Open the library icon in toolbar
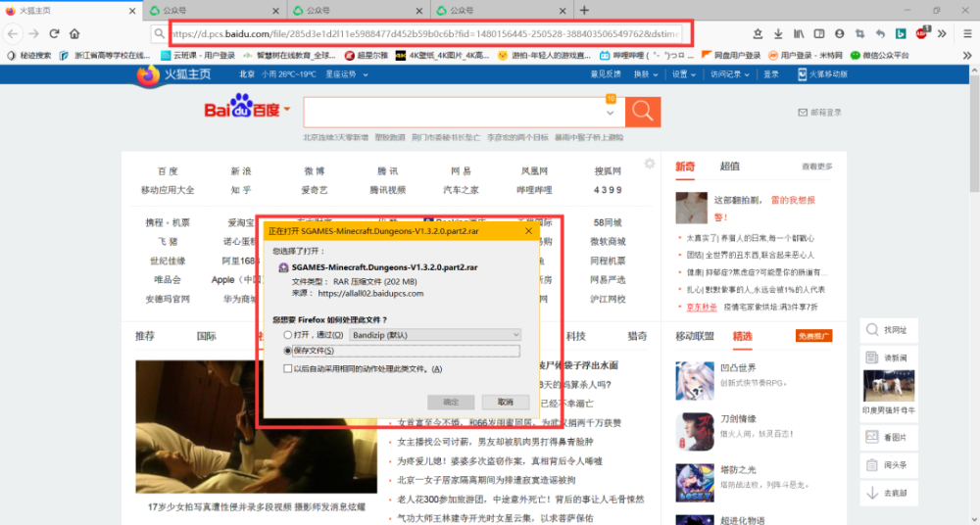The width and height of the screenshot is (980, 525). [x=799, y=33]
